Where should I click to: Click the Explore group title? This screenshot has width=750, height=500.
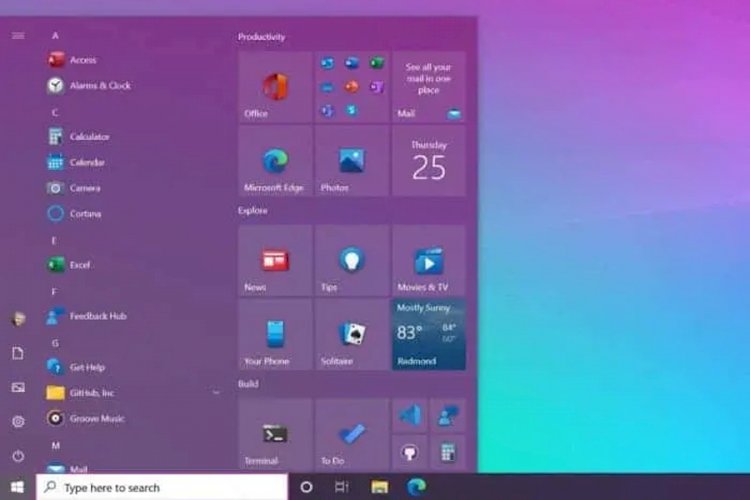coord(253,211)
